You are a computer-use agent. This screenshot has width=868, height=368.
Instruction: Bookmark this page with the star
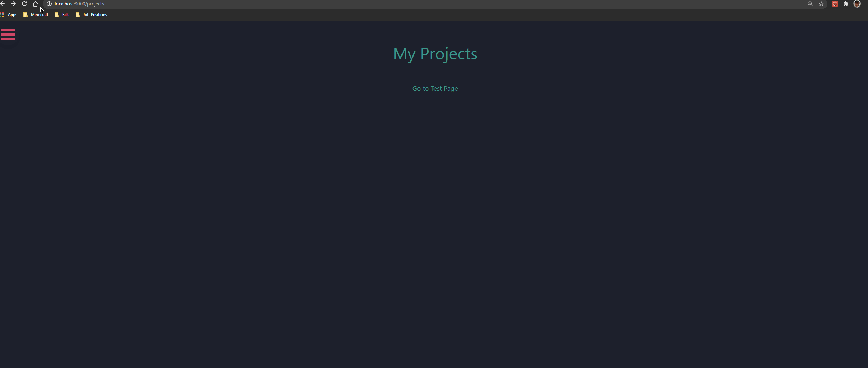pos(821,4)
